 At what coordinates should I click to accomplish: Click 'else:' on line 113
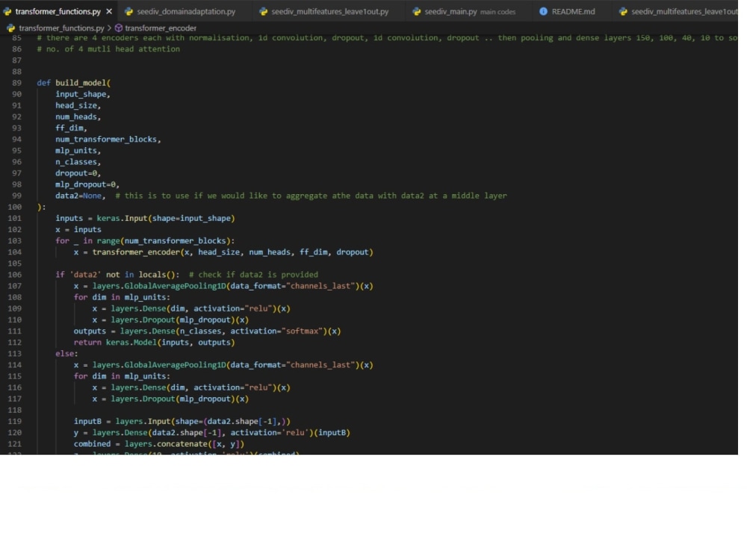pos(66,354)
